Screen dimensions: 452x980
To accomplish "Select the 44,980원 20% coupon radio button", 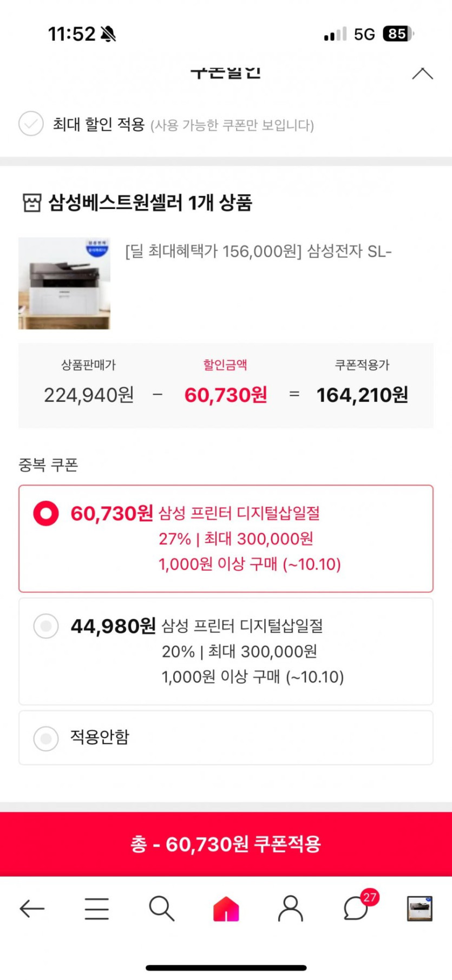I will tap(46, 626).
